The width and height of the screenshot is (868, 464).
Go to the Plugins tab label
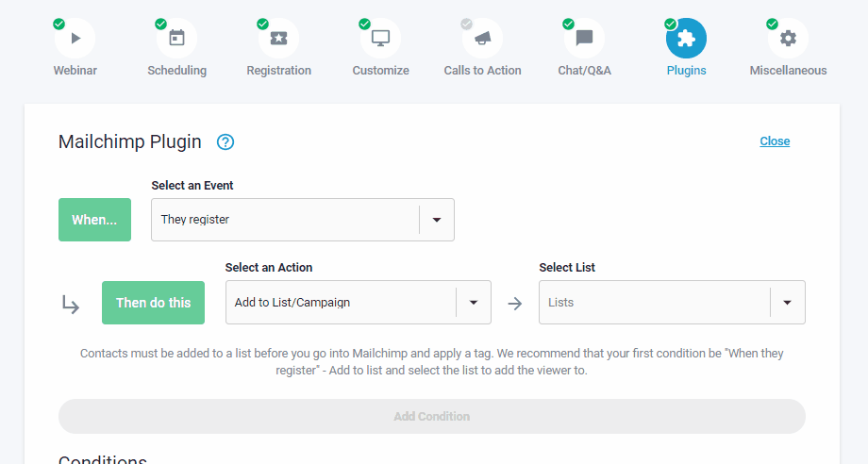click(x=686, y=70)
